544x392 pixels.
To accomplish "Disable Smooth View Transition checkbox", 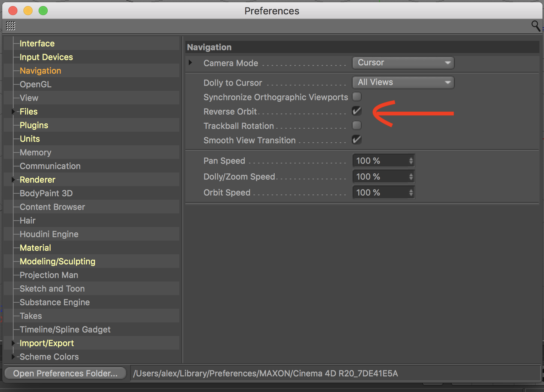I will click(x=357, y=140).
